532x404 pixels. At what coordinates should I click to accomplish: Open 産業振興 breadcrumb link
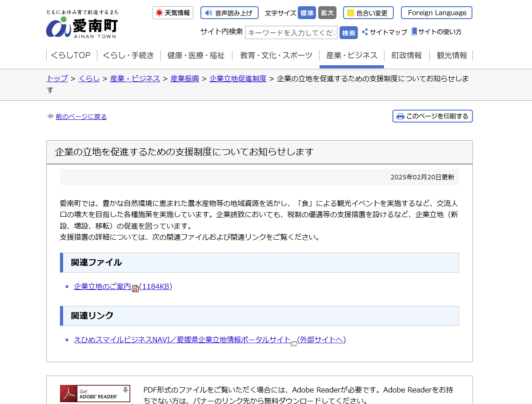coord(184,79)
